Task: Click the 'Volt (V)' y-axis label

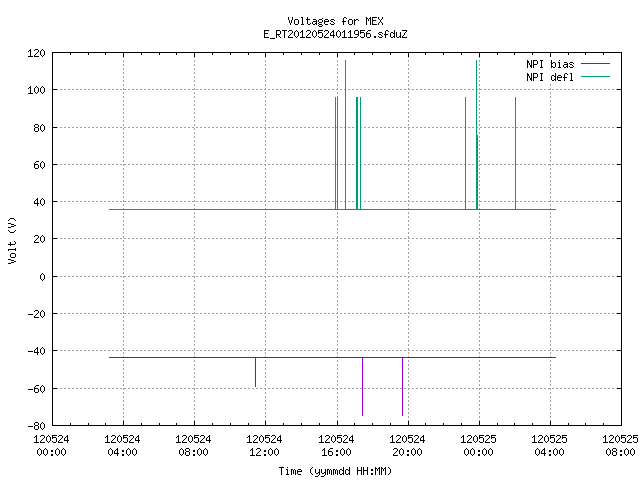Action: pos(12,240)
